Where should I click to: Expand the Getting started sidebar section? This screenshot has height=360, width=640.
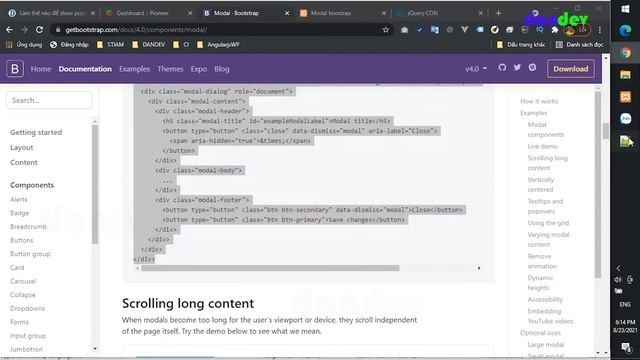36,132
